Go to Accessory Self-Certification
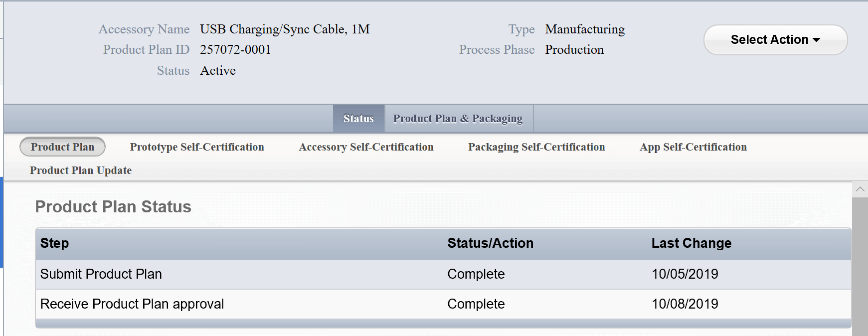Viewport: 868px width, 336px height. pos(366,147)
